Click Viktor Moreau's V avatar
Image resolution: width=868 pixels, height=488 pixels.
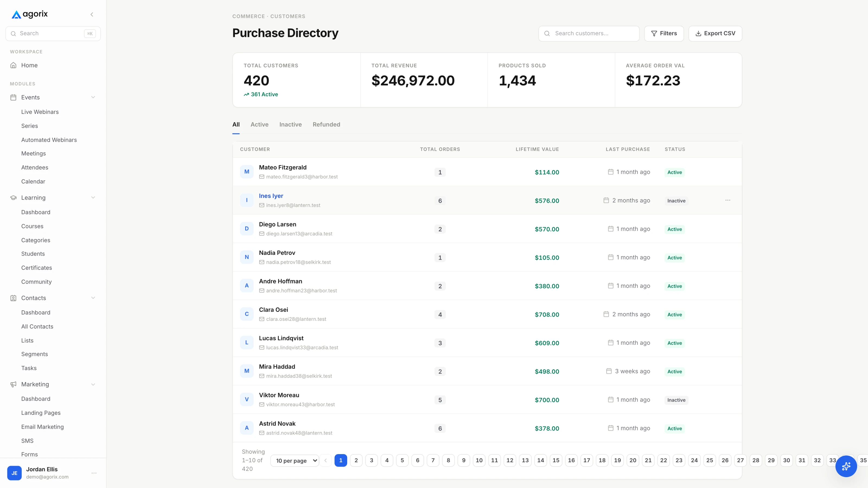tap(247, 399)
